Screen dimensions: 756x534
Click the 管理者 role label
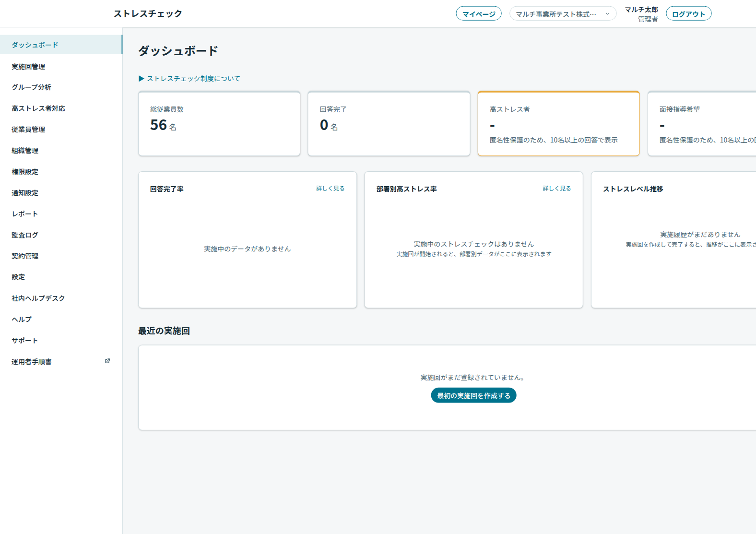click(x=648, y=19)
